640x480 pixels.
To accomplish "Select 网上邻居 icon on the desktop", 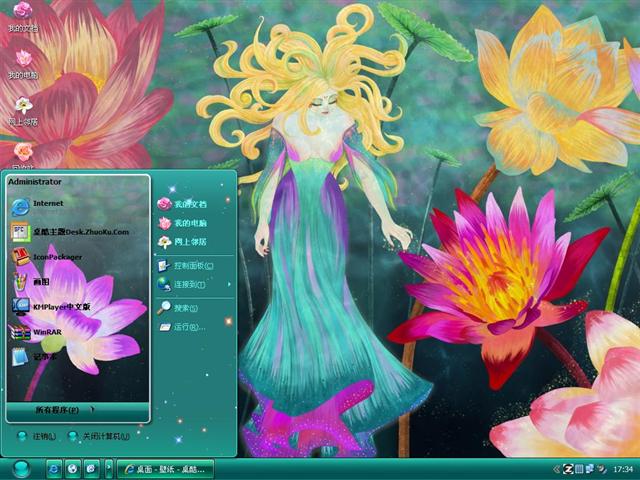I will tap(23, 108).
